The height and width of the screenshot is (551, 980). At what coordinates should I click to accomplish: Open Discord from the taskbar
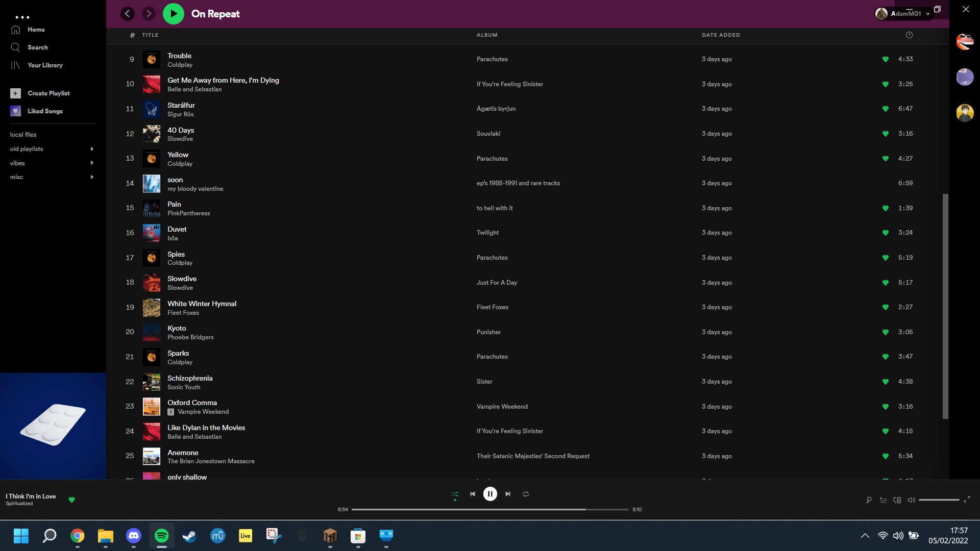(133, 536)
